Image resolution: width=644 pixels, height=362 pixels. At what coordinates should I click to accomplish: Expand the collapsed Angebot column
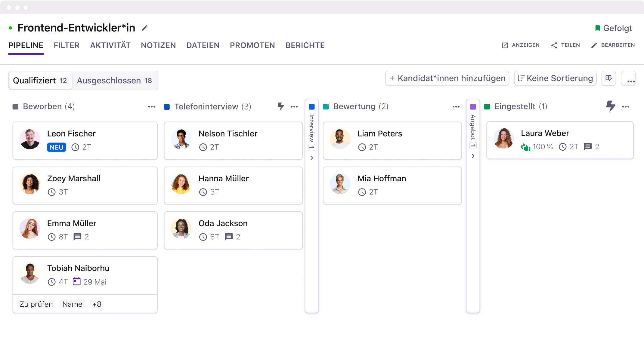click(473, 156)
